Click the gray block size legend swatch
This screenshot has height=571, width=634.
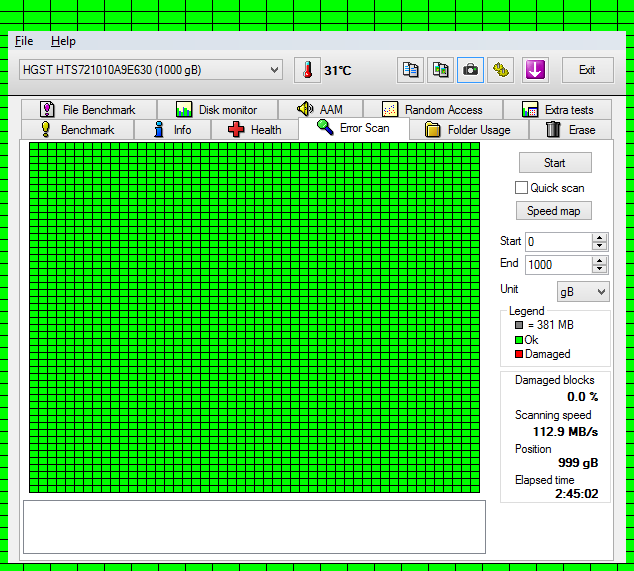tap(519, 325)
